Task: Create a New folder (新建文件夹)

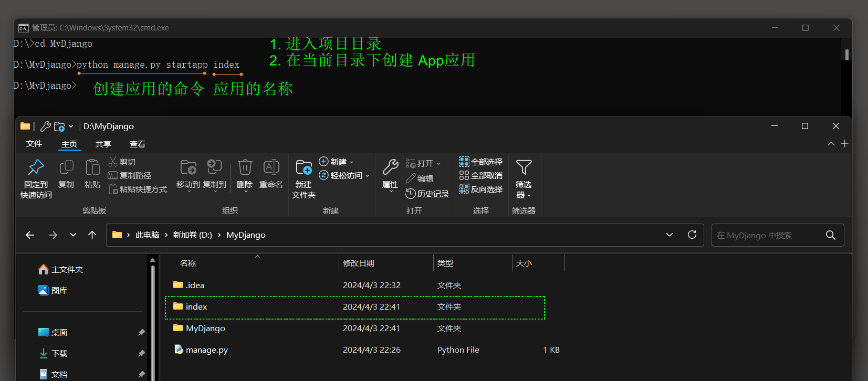Action: click(x=304, y=179)
